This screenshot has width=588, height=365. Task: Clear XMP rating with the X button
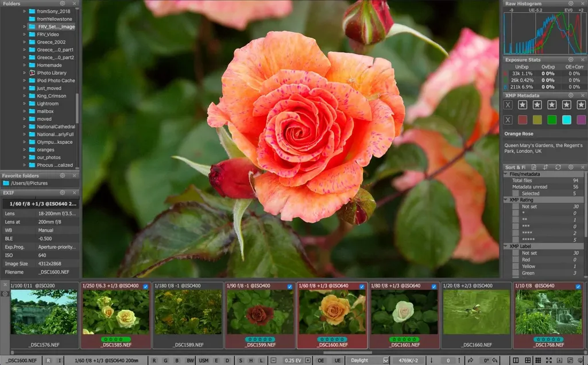point(508,105)
